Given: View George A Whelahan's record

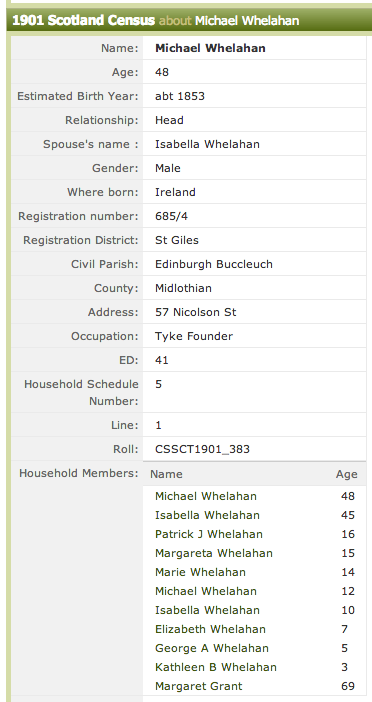Looking at the screenshot, I should [212, 648].
